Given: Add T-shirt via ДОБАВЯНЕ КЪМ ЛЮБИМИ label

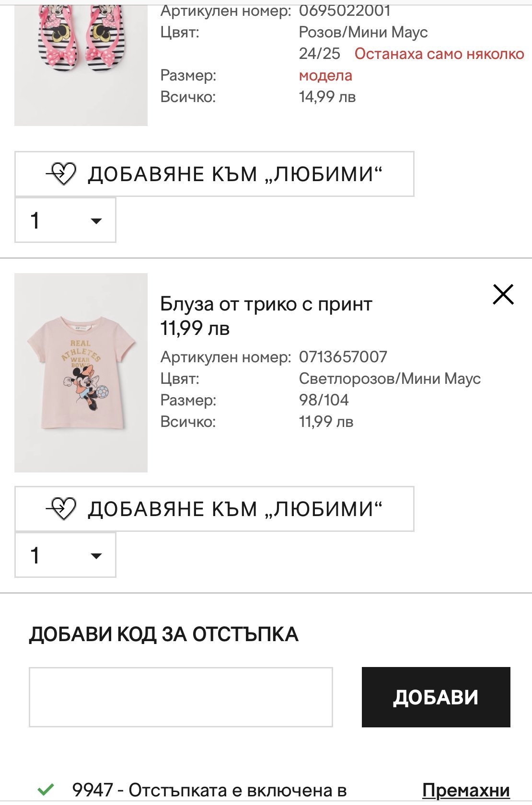Looking at the screenshot, I should point(235,509).
